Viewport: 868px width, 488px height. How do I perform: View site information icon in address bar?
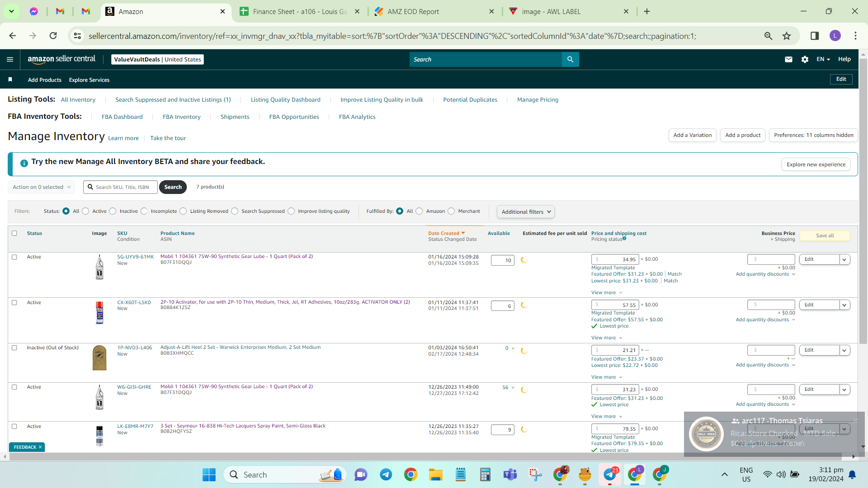click(77, 36)
